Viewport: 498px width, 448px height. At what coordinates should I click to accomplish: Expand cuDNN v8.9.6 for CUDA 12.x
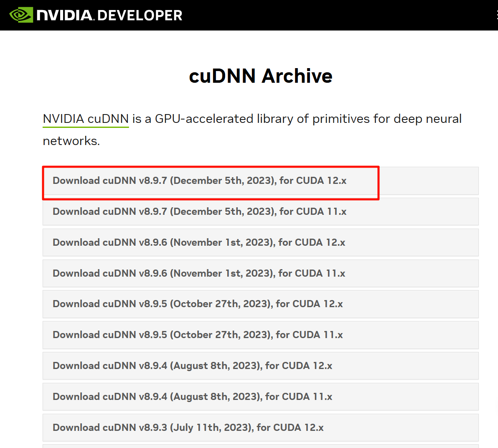coord(199,242)
